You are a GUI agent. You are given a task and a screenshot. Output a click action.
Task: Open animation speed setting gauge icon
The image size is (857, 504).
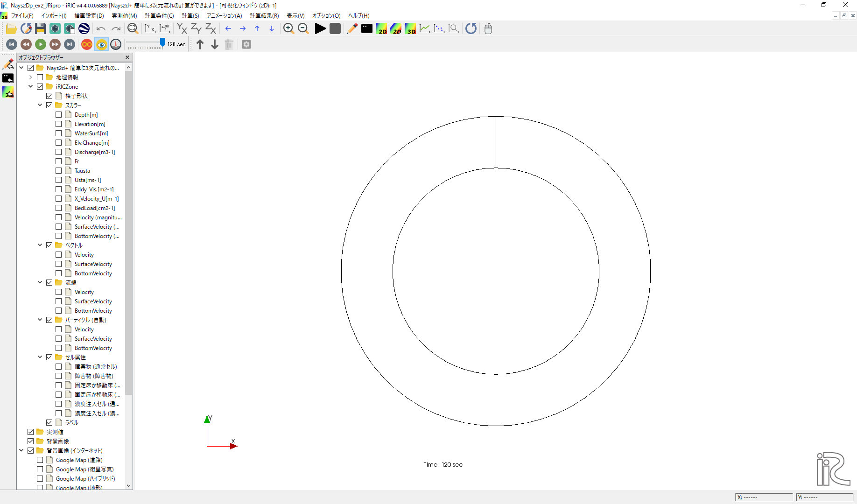tap(116, 44)
